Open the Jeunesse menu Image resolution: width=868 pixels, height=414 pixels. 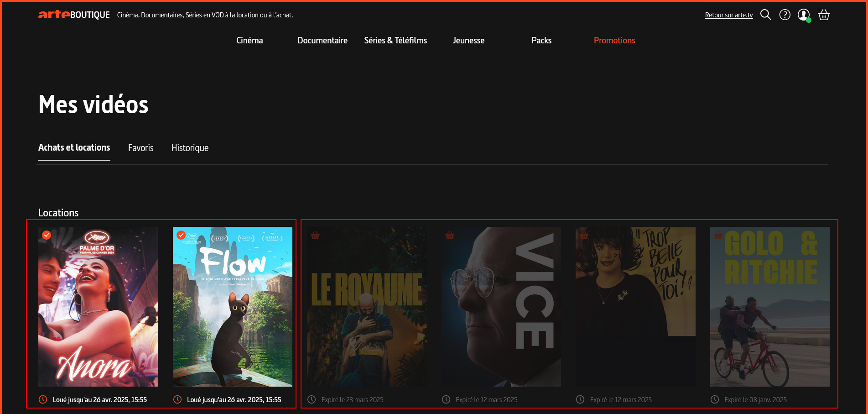coord(468,40)
